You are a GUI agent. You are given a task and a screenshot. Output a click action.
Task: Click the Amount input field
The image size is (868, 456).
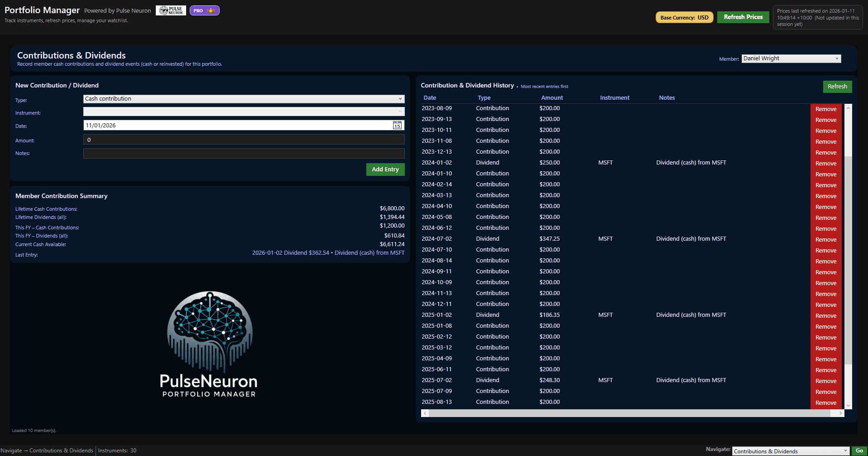tap(244, 140)
